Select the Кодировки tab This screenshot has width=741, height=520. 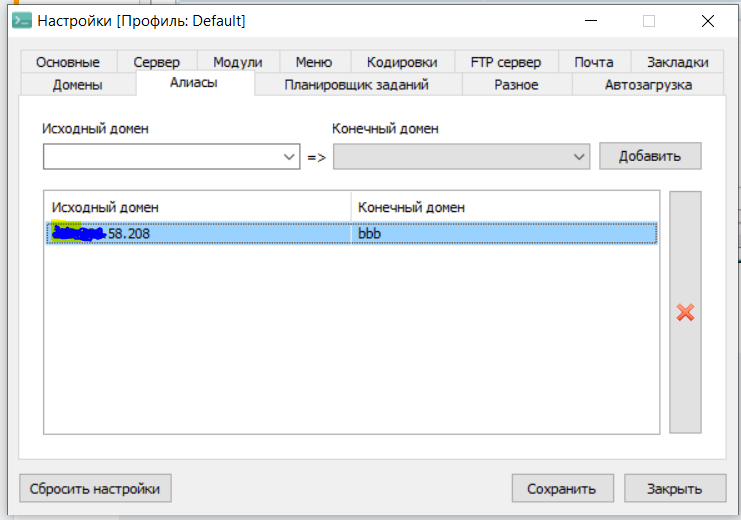(x=401, y=62)
